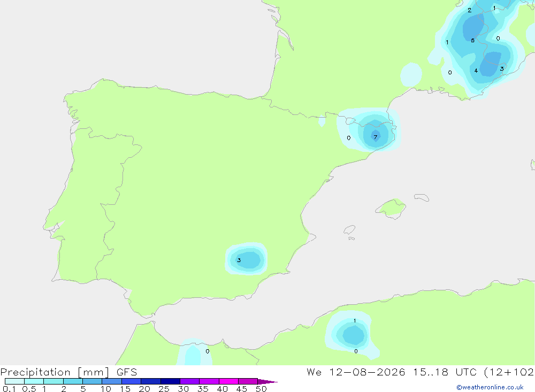Click the "0" value over northern Morocco
The image size is (535, 392).
[x=208, y=351]
